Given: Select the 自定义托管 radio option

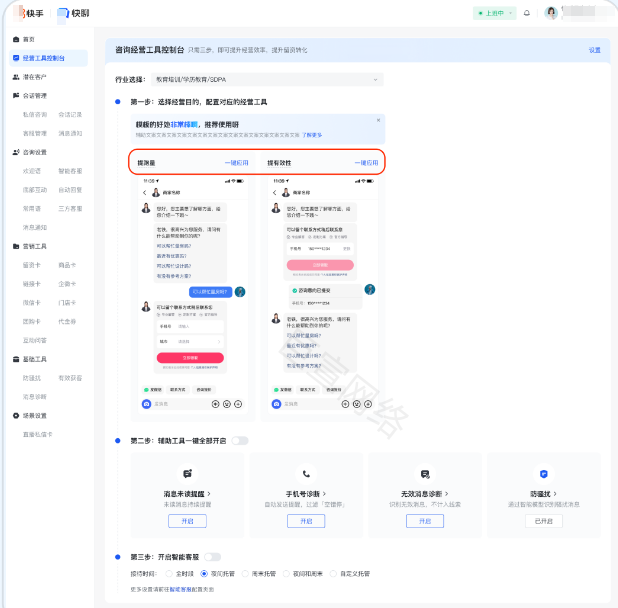Looking at the screenshot, I should click(x=335, y=574).
